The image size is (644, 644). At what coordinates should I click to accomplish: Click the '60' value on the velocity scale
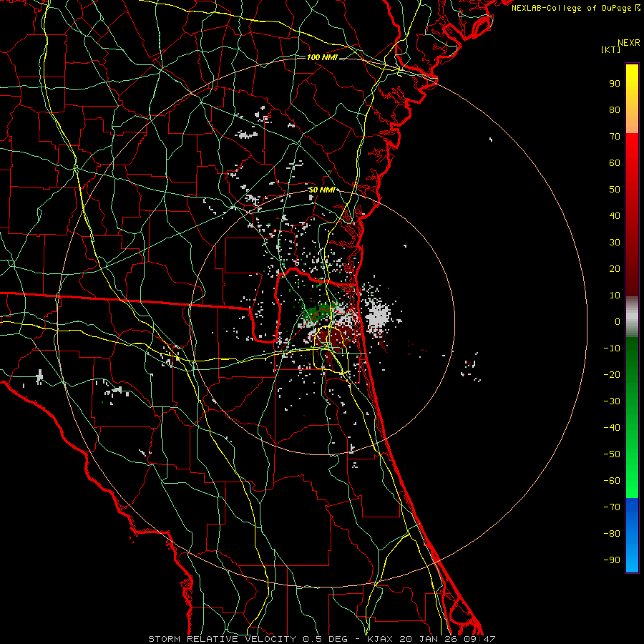point(615,162)
